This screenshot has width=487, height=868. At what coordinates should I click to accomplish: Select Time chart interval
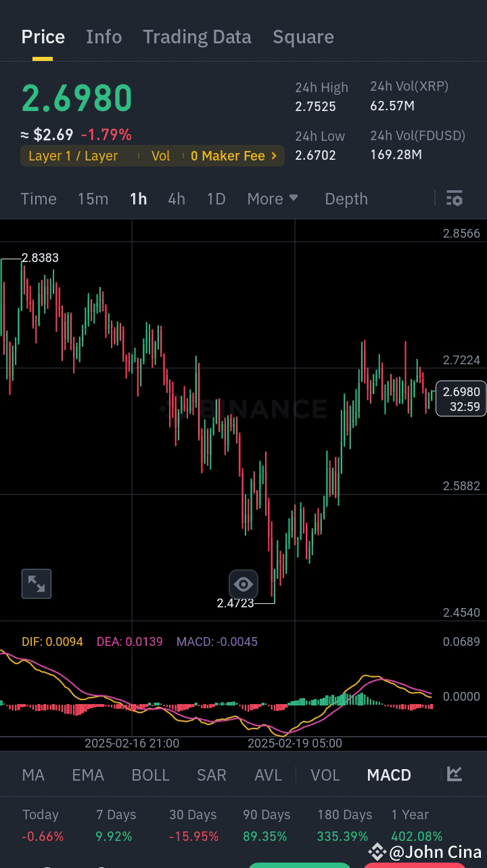pos(39,198)
